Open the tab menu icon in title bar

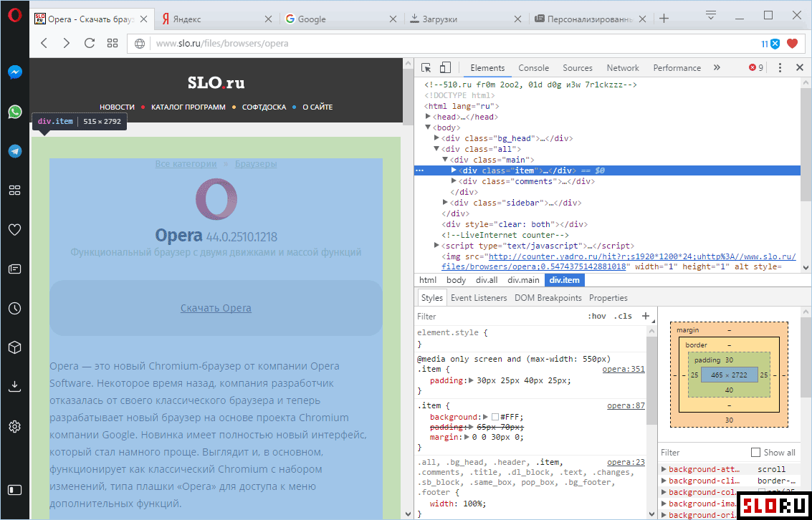pyautogui.click(x=711, y=16)
